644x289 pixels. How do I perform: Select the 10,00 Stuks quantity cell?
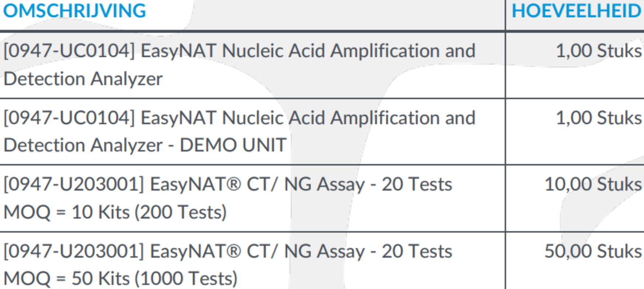tap(593, 184)
